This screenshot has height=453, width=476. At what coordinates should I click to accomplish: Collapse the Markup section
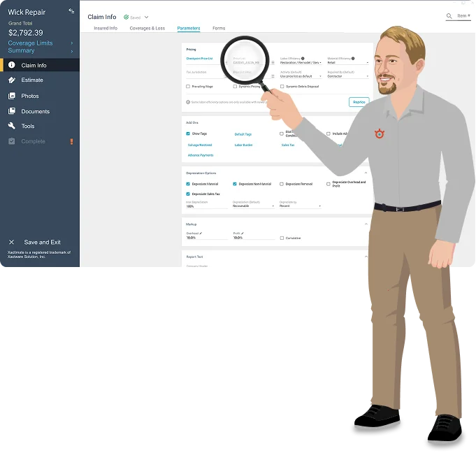pyautogui.click(x=366, y=224)
